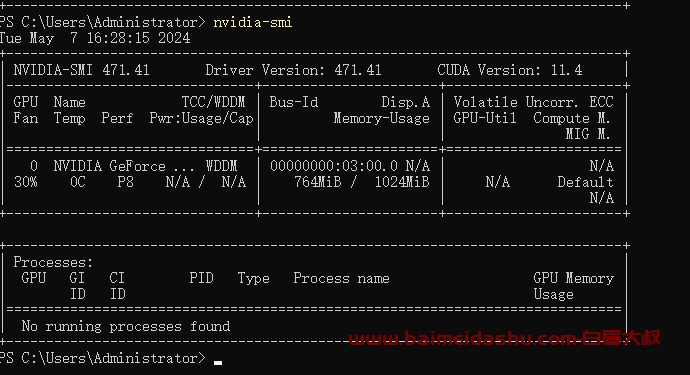Click the timestamp Tue May 7 16:28:15 2024

pos(95,38)
